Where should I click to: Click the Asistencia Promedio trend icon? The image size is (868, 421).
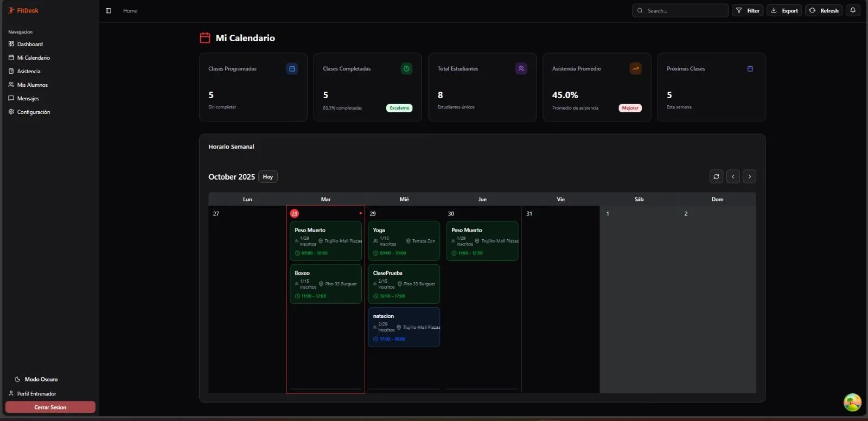[635, 69]
